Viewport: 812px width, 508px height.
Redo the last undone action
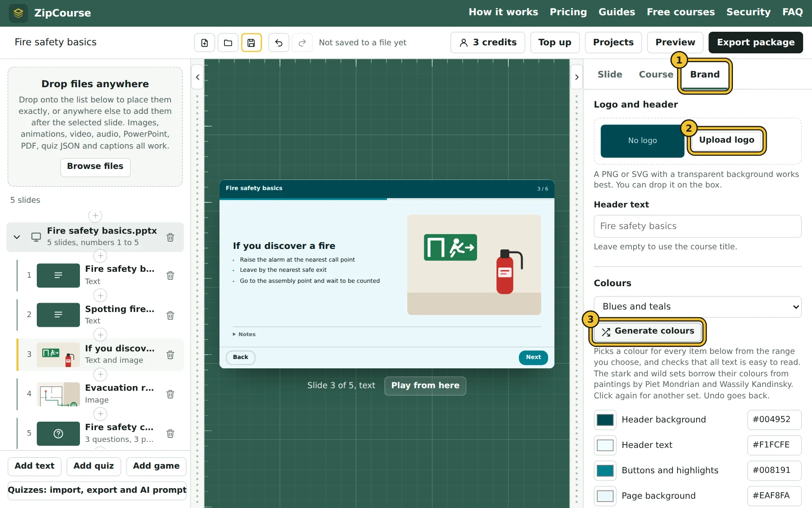point(302,43)
